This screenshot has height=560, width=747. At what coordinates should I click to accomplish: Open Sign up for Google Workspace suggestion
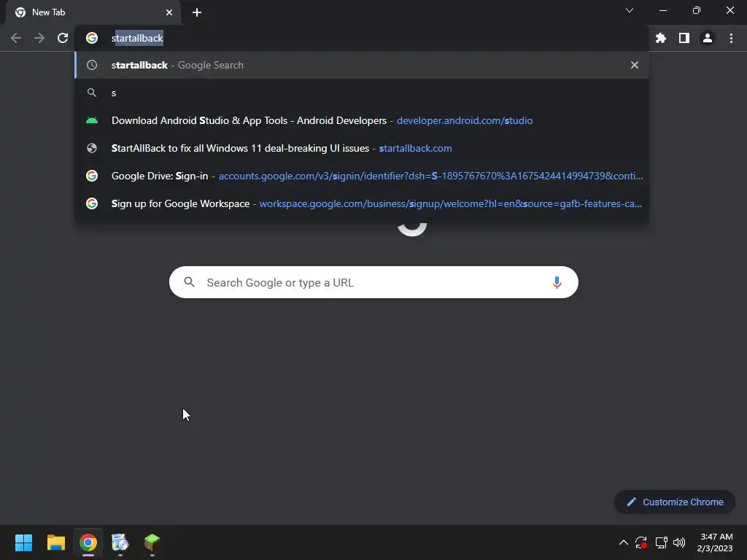pyautogui.click(x=362, y=203)
